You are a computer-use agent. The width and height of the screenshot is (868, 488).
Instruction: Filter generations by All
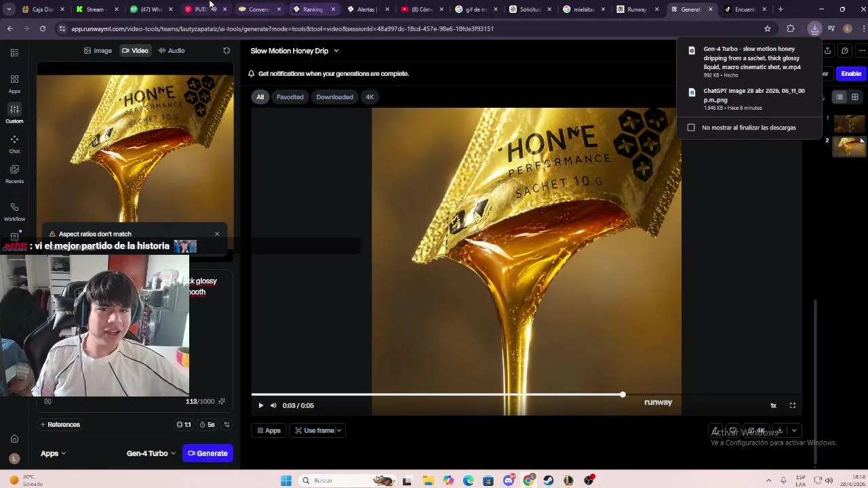[260, 97]
